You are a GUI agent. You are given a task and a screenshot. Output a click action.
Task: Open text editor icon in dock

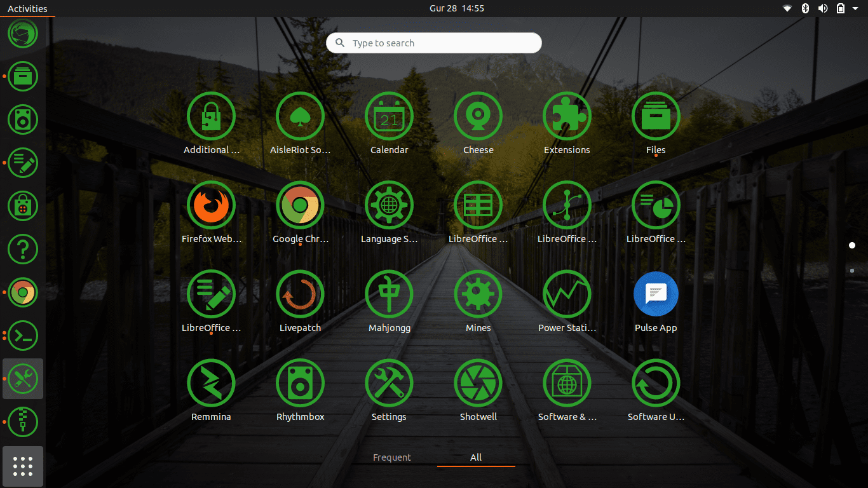pos(23,163)
